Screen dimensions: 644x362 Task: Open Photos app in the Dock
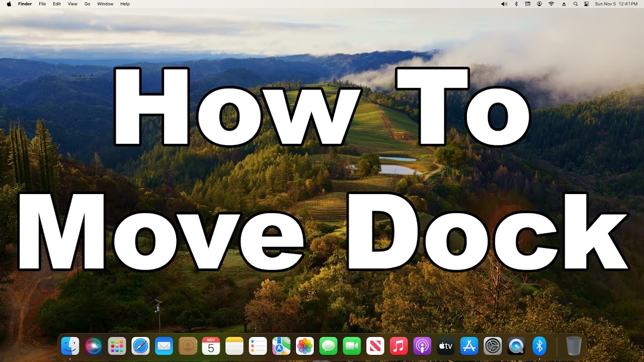305,346
